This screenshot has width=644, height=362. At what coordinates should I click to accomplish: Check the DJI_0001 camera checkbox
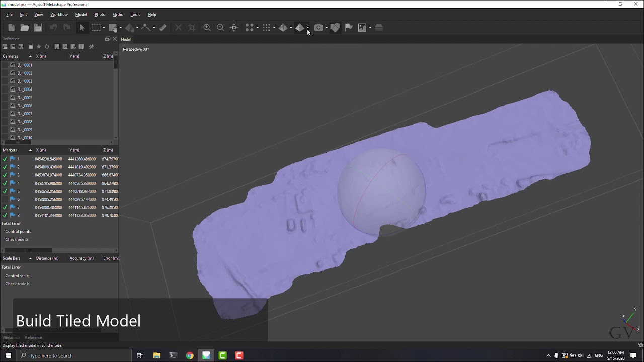[5, 65]
